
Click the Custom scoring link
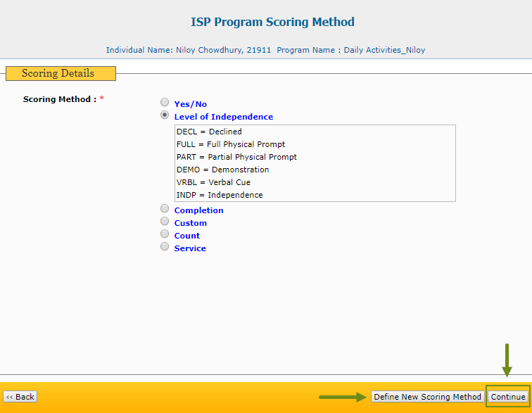190,223
